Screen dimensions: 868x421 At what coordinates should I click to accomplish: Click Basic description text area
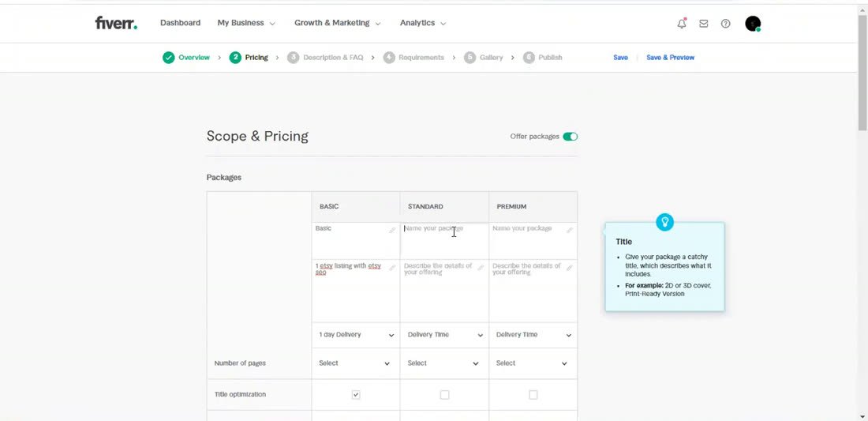click(x=356, y=291)
